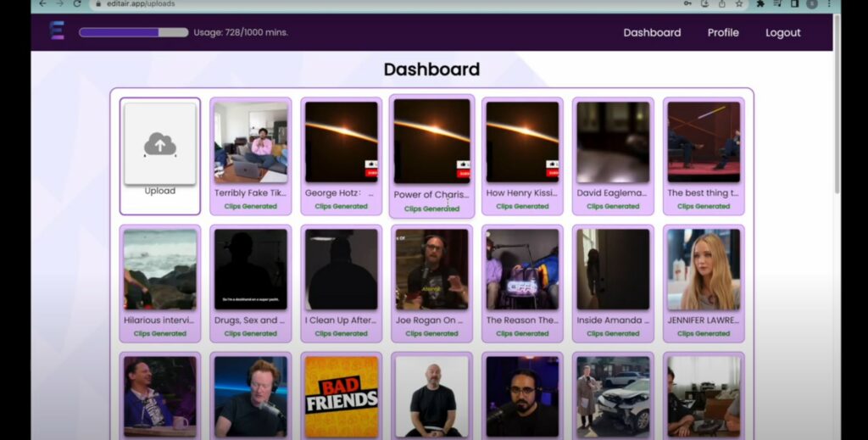868x440 pixels.
Task: Click the address bar URL editair.app/uploads
Action: pos(141,4)
